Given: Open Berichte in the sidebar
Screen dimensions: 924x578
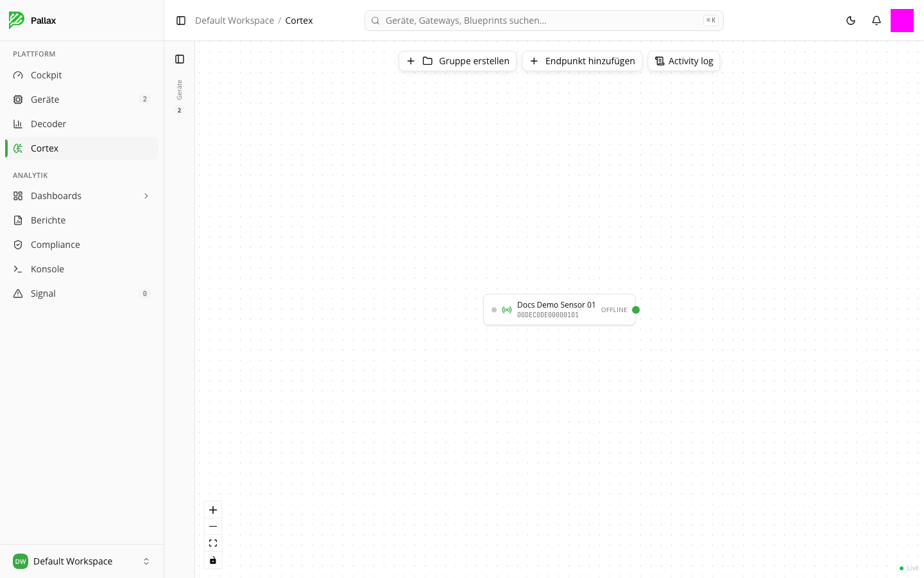Looking at the screenshot, I should [x=81, y=220].
